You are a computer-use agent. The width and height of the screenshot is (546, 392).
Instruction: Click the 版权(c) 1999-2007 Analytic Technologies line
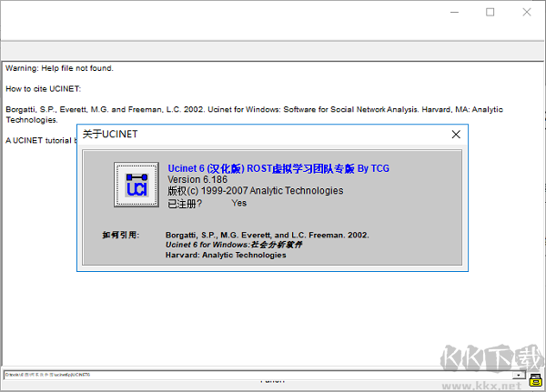pyautogui.click(x=255, y=191)
